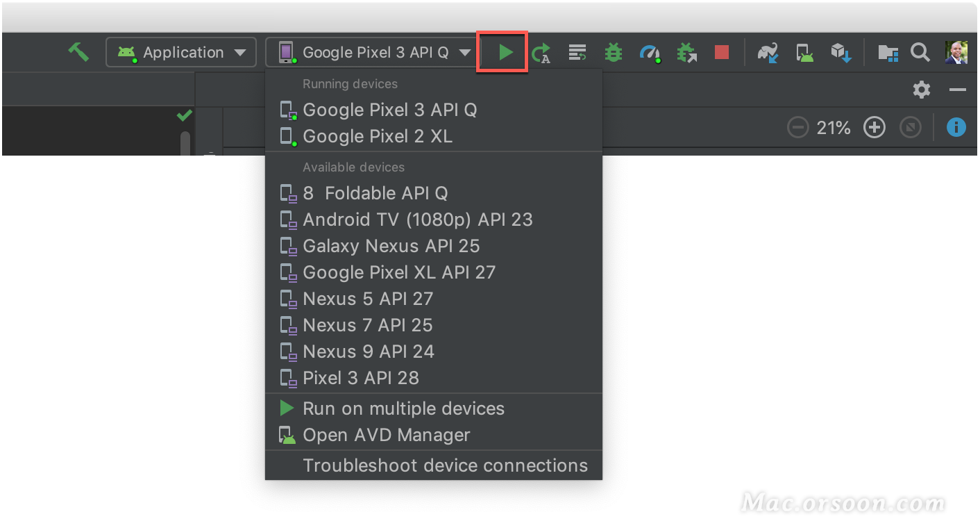Stop the app with the red square

point(722,53)
